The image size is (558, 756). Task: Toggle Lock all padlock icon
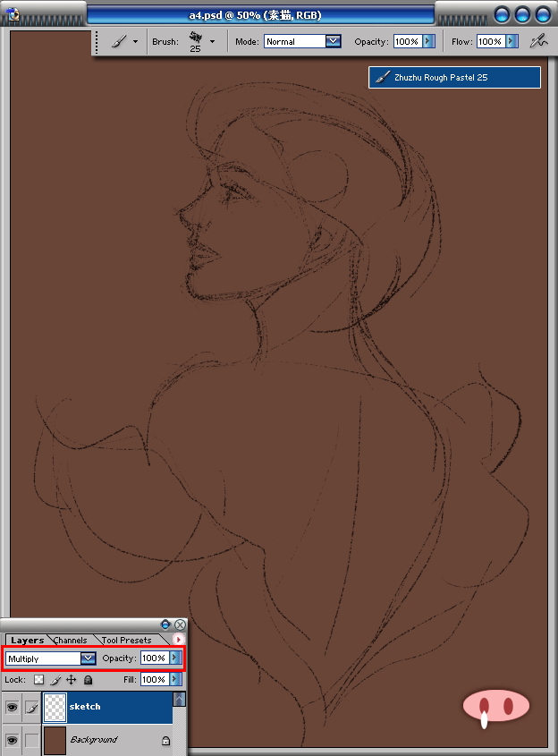[x=88, y=680]
